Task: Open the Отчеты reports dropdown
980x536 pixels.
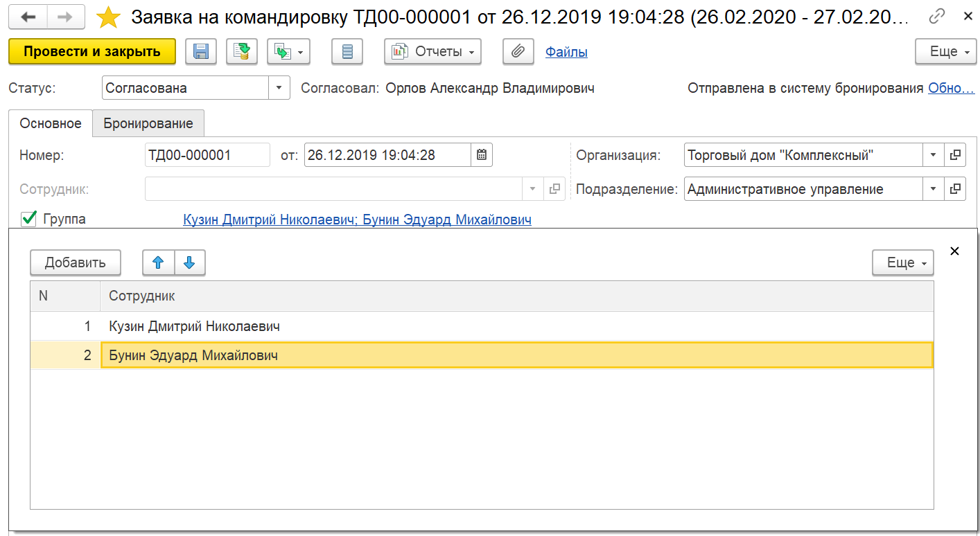Action: click(433, 51)
